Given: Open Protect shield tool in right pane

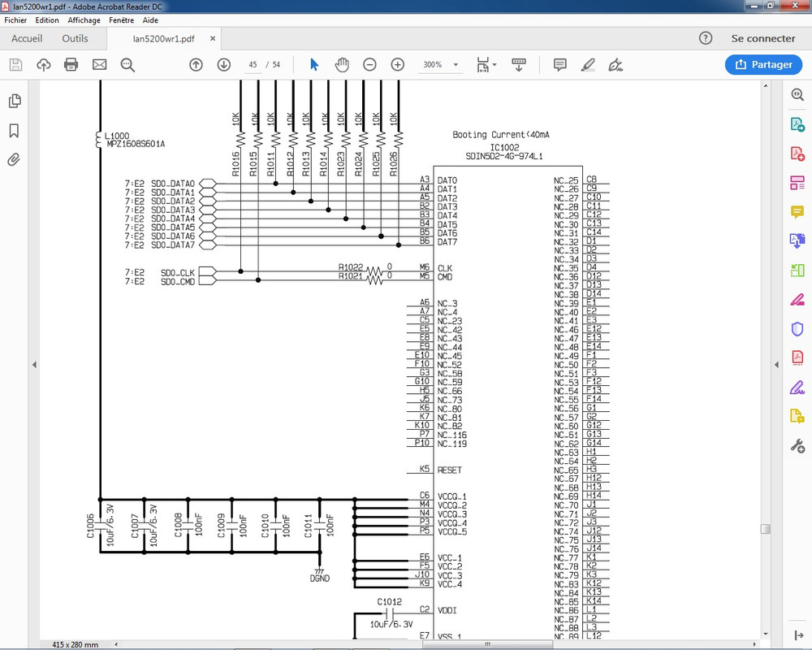Looking at the screenshot, I should (797, 328).
